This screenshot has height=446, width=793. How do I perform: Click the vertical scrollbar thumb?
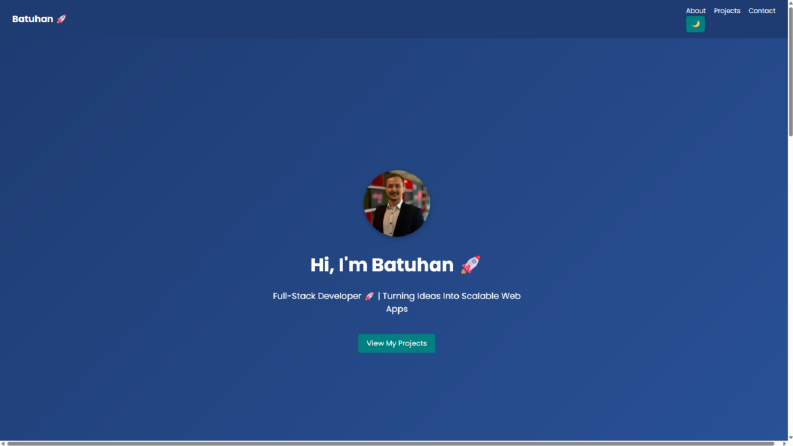(x=790, y=71)
